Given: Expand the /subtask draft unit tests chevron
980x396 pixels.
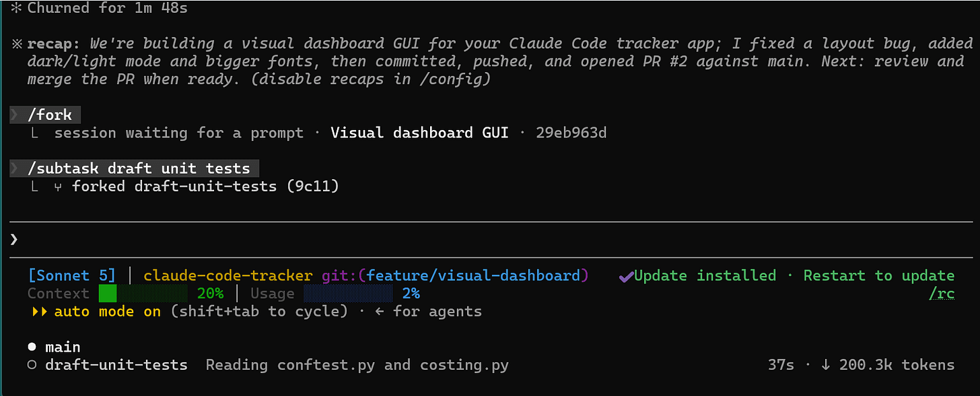Looking at the screenshot, I should click(15, 168).
